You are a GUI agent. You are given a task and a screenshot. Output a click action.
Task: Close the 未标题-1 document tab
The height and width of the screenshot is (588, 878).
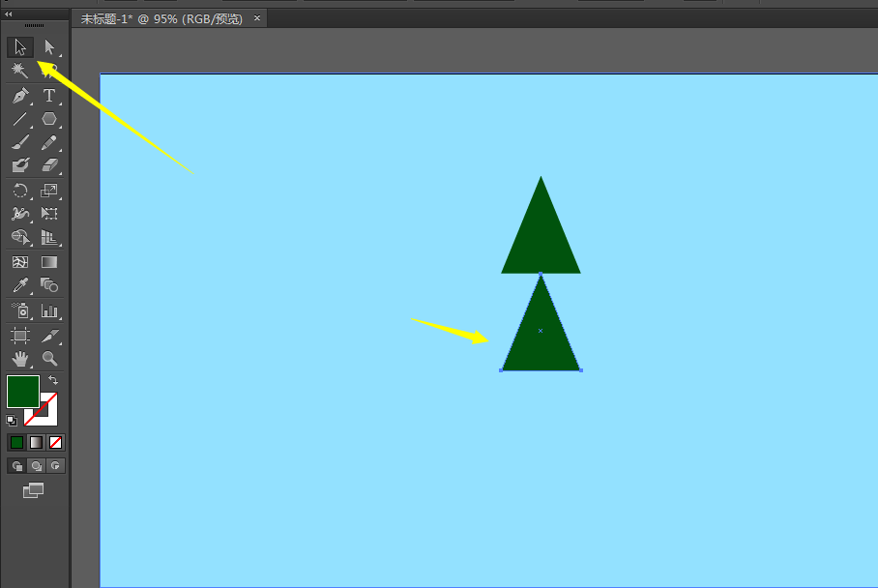(x=257, y=18)
